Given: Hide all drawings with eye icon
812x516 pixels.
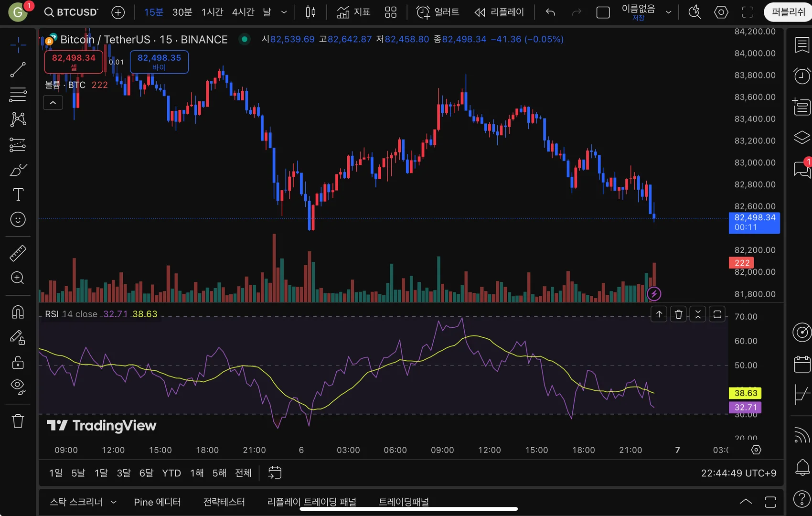Looking at the screenshot, I should tap(18, 386).
